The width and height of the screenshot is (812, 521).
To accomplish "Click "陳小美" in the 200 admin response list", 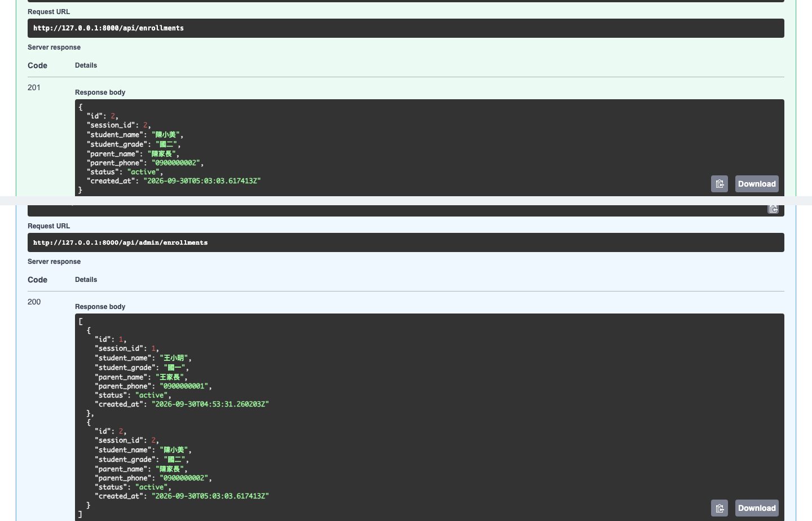I will [174, 450].
